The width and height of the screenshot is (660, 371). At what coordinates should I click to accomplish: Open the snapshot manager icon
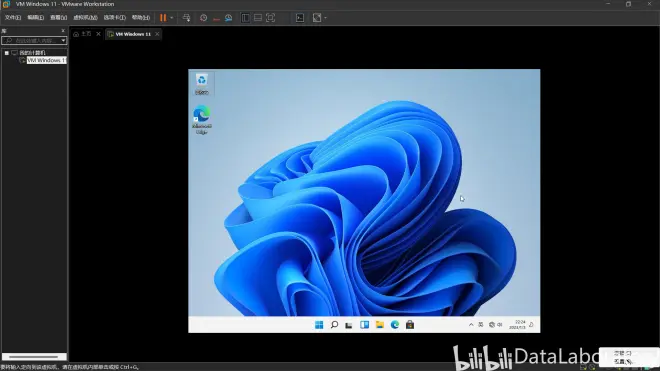pyautogui.click(x=228, y=18)
